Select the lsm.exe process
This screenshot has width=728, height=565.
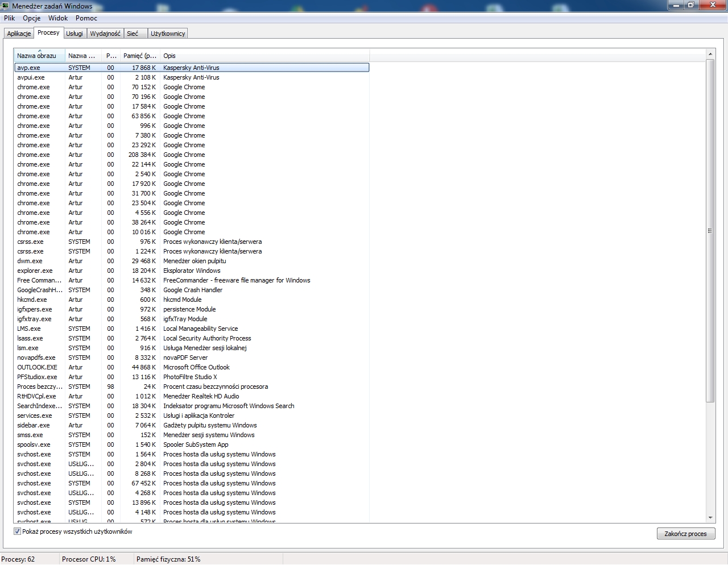[192, 348]
